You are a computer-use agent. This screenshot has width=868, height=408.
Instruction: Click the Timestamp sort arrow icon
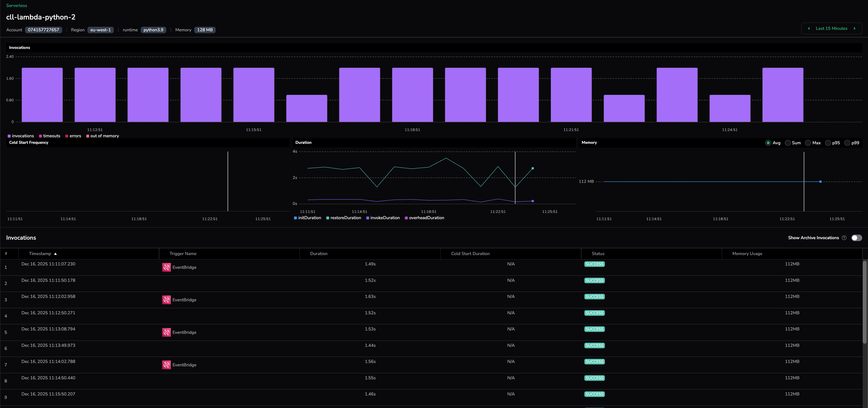[56, 254]
